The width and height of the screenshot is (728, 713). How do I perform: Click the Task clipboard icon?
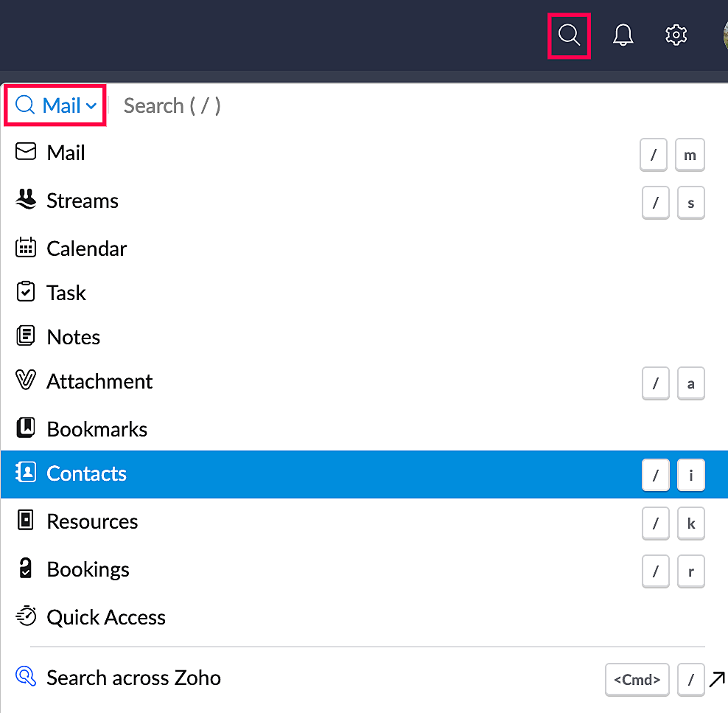pyautogui.click(x=26, y=292)
